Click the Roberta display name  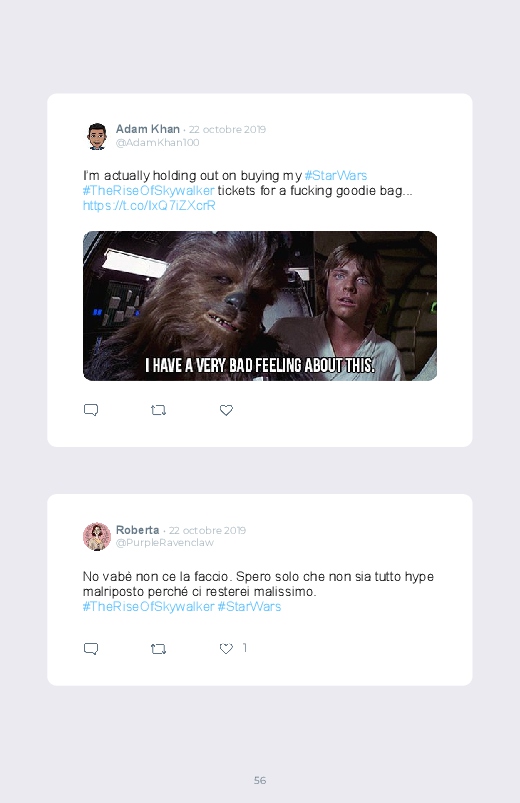pyautogui.click(x=137, y=530)
